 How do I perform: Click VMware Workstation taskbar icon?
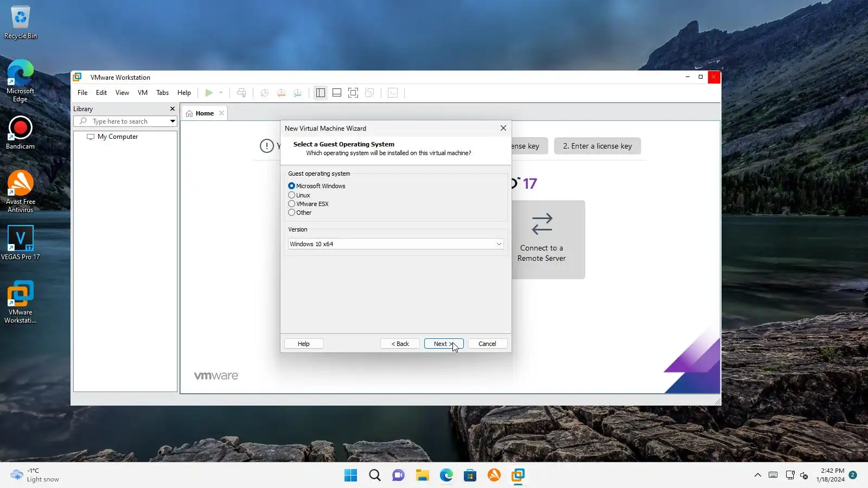tap(518, 476)
